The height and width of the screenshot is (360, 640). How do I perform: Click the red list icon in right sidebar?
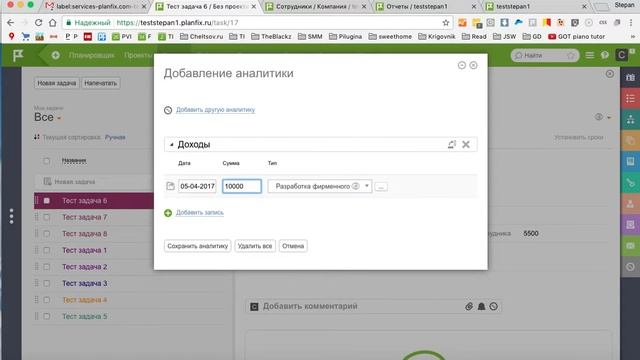point(630,98)
